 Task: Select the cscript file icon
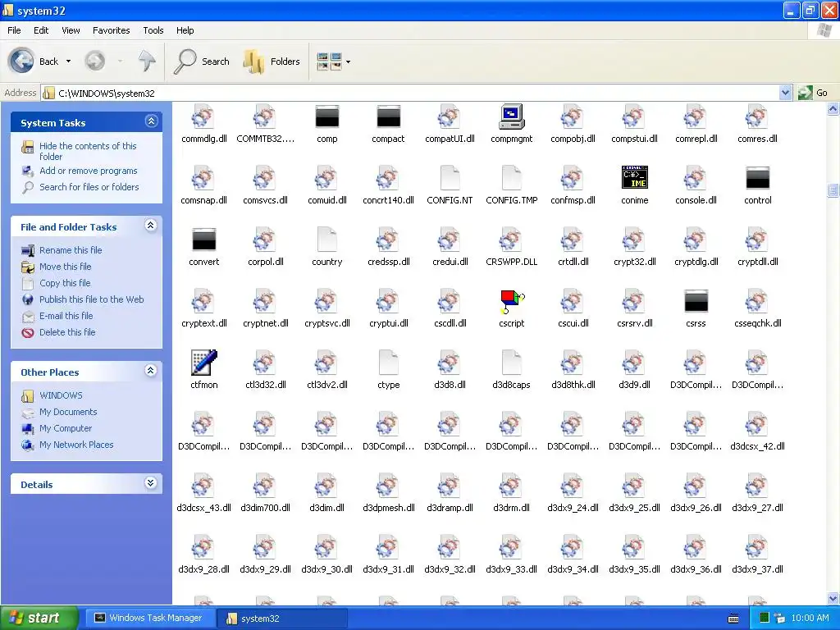tap(512, 302)
